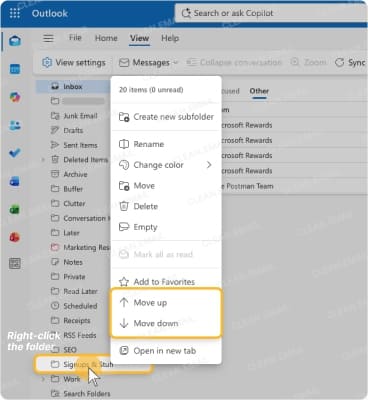This screenshot has width=368, height=400.
Task: Click Collapse conversation in the toolbar
Action: pyautogui.click(x=234, y=62)
